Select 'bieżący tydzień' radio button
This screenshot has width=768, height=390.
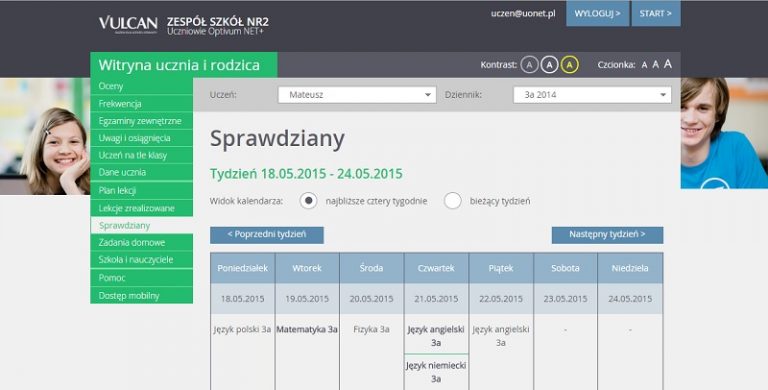(453, 201)
